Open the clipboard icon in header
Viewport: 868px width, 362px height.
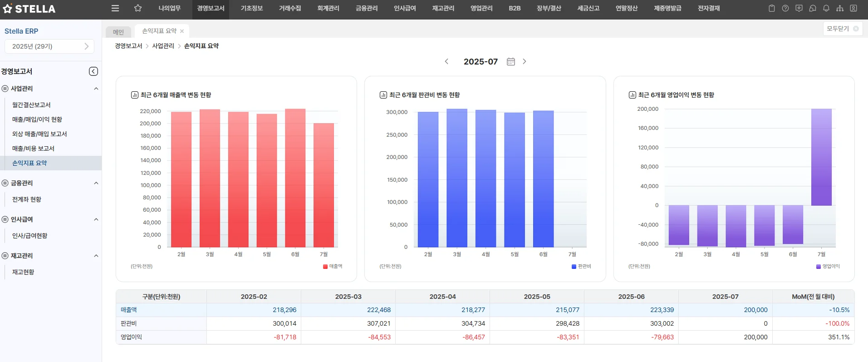tap(771, 8)
